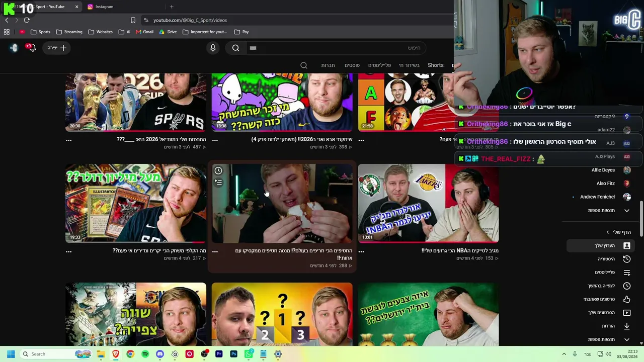Image resolution: width=644 pixels, height=362 pixels.
Task: Reload the page in the browser
Action: coord(27,20)
